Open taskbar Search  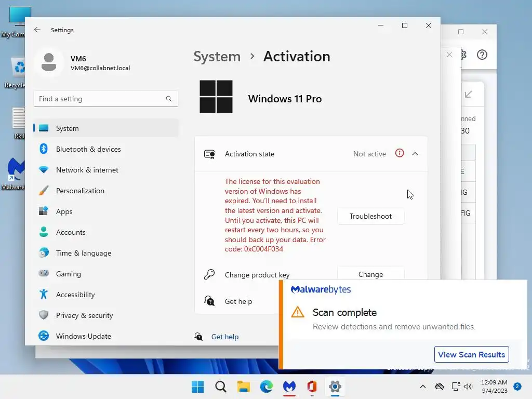220,387
